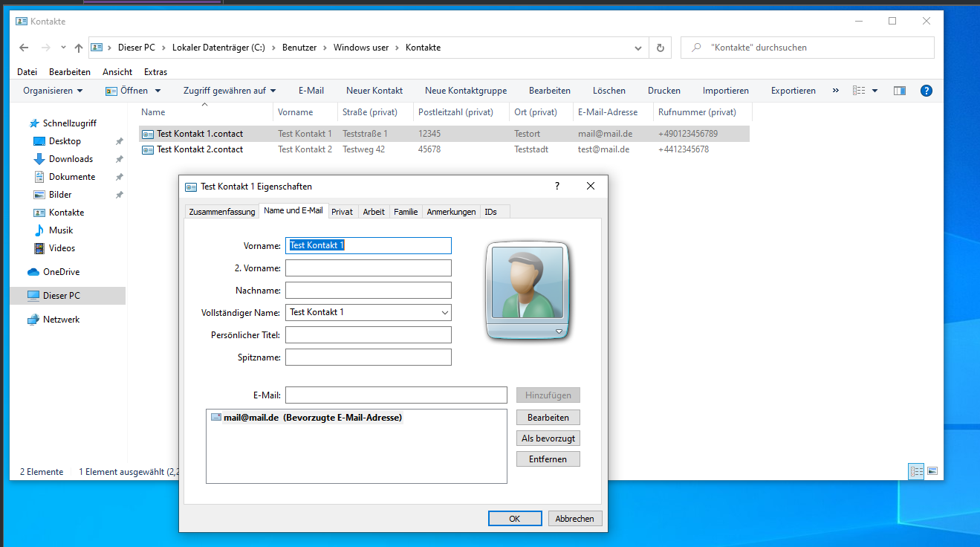This screenshot has width=980, height=547.
Task: Confirm dialog with OK button
Action: (515, 519)
